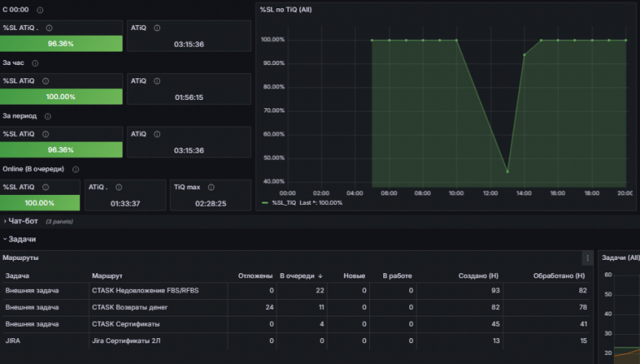The image size is (640, 364).
Task: Click the 'Маршруты' panel title
Action: point(20,258)
